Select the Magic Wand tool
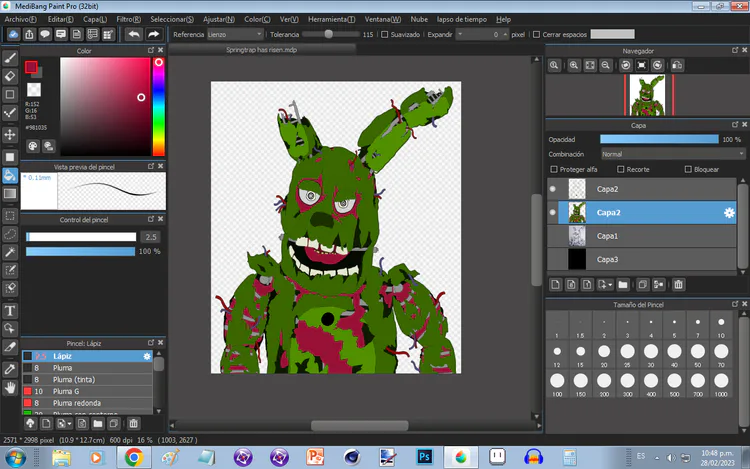 [x=10, y=251]
